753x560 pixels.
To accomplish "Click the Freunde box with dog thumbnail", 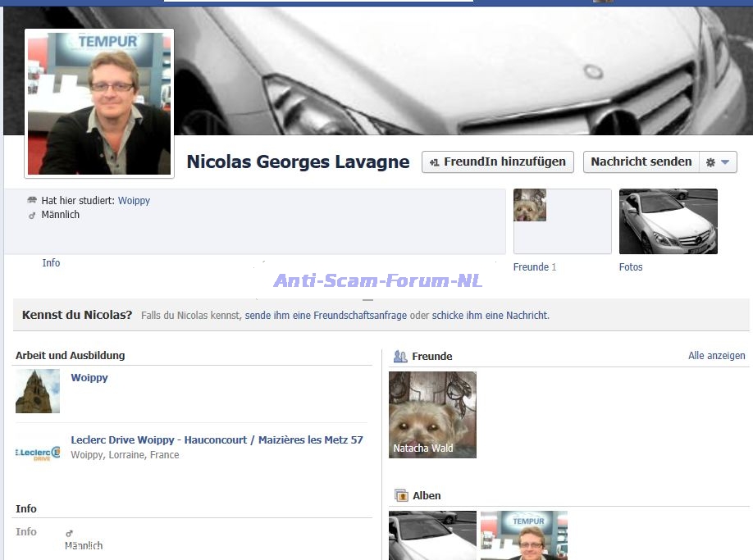I will pos(562,221).
